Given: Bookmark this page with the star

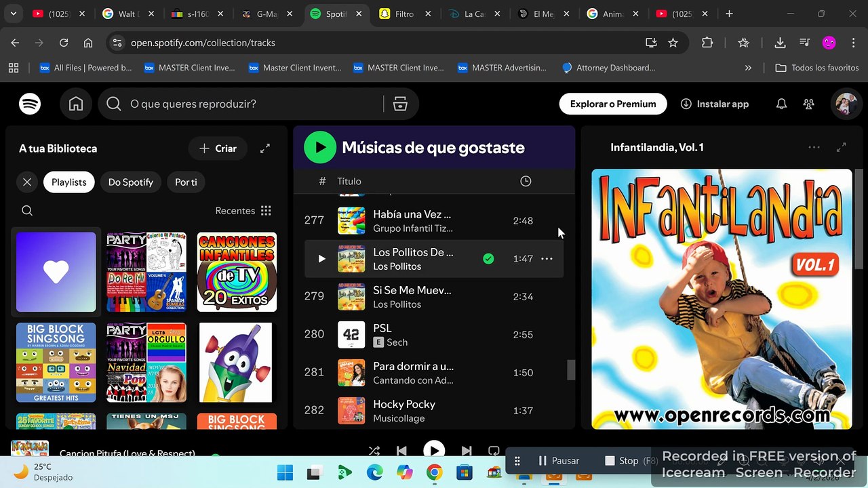Looking at the screenshot, I should pos(673,43).
